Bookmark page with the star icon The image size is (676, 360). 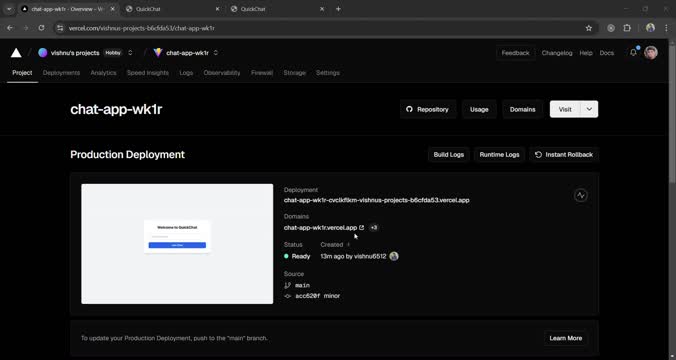588,28
